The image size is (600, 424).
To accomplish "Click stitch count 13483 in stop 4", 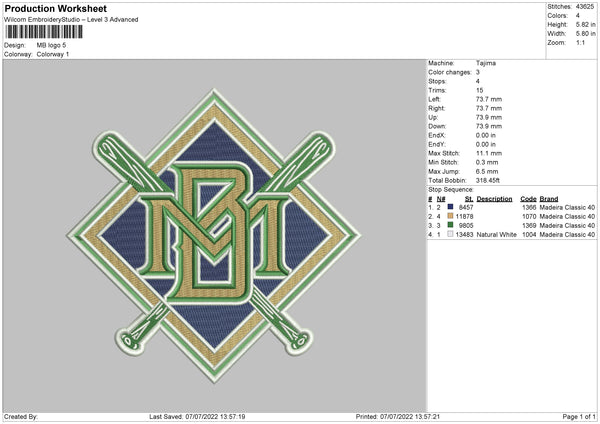I will (465, 235).
